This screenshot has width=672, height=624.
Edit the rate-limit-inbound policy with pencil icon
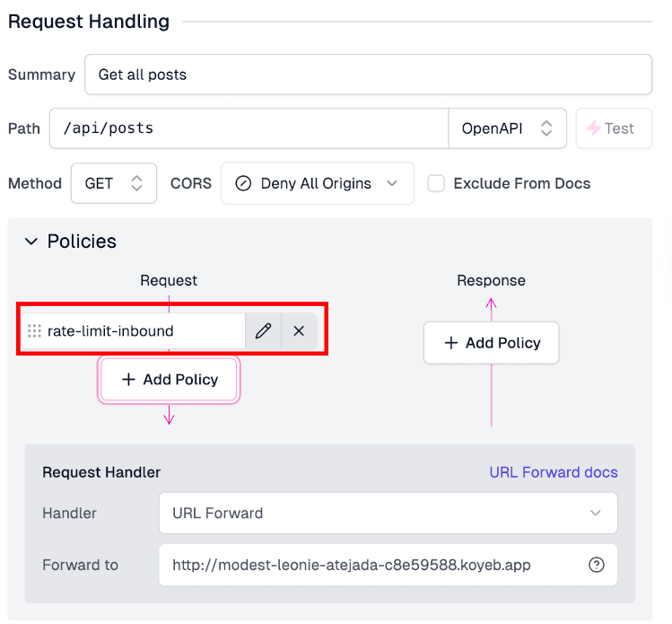point(263,331)
